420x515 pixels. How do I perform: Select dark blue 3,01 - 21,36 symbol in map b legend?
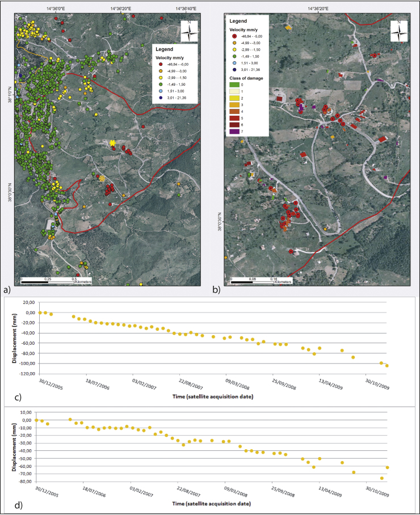pyautogui.click(x=234, y=69)
